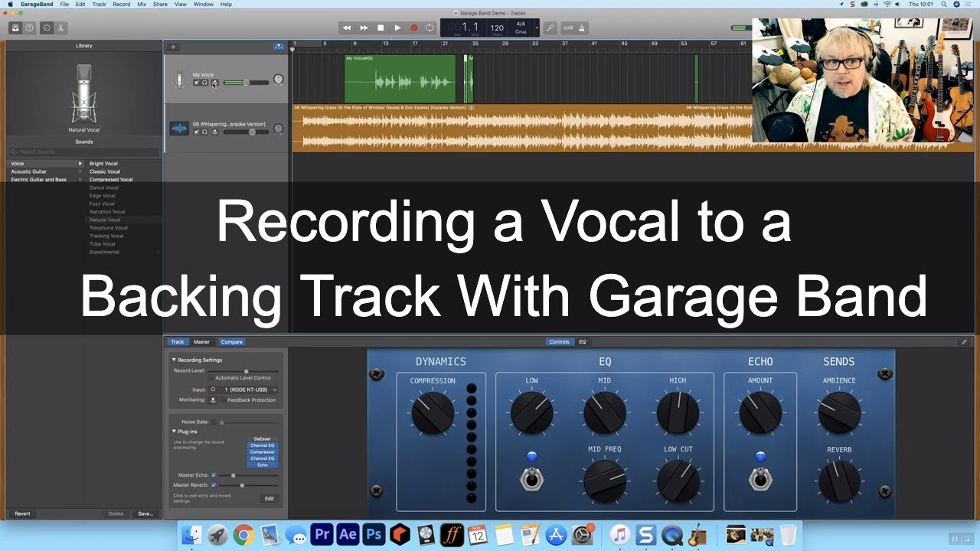Click the Play transport button

point(397,28)
